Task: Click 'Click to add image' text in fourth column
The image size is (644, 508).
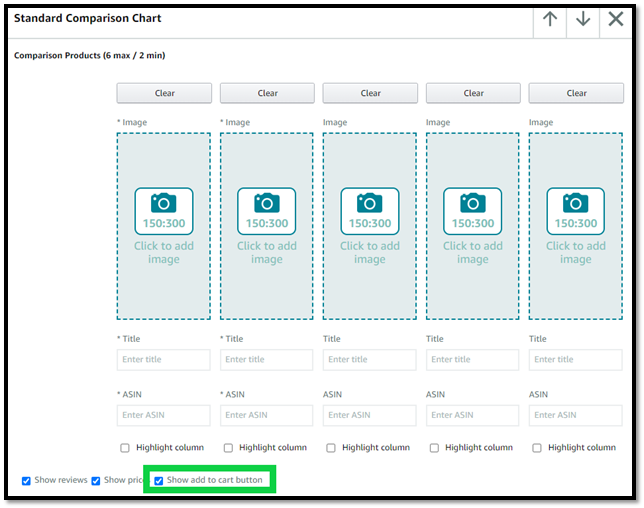Action: 473,253
